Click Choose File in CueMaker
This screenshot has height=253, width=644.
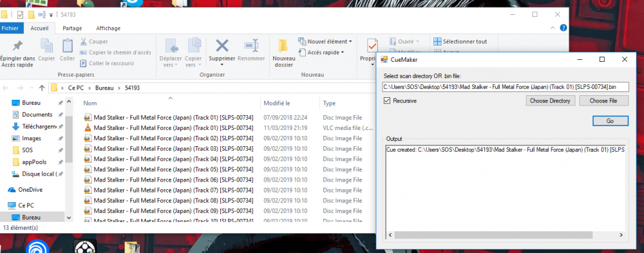click(x=603, y=100)
